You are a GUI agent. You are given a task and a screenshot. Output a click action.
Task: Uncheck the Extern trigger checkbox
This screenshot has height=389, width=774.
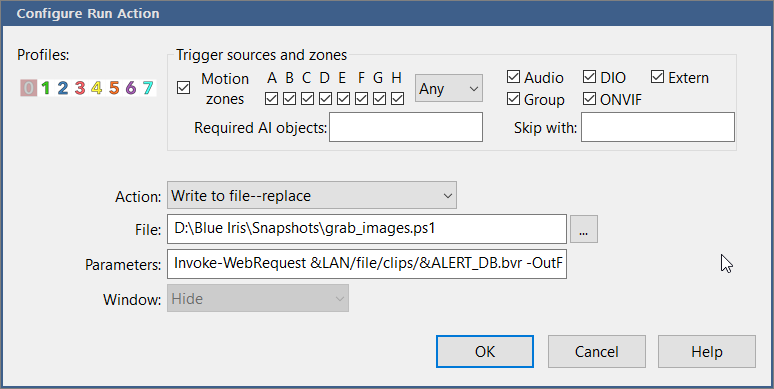coord(658,77)
